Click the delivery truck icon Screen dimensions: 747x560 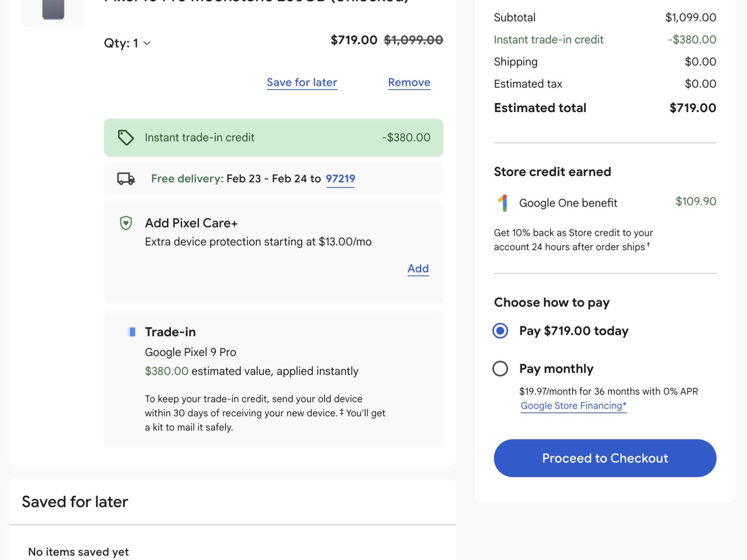(126, 179)
